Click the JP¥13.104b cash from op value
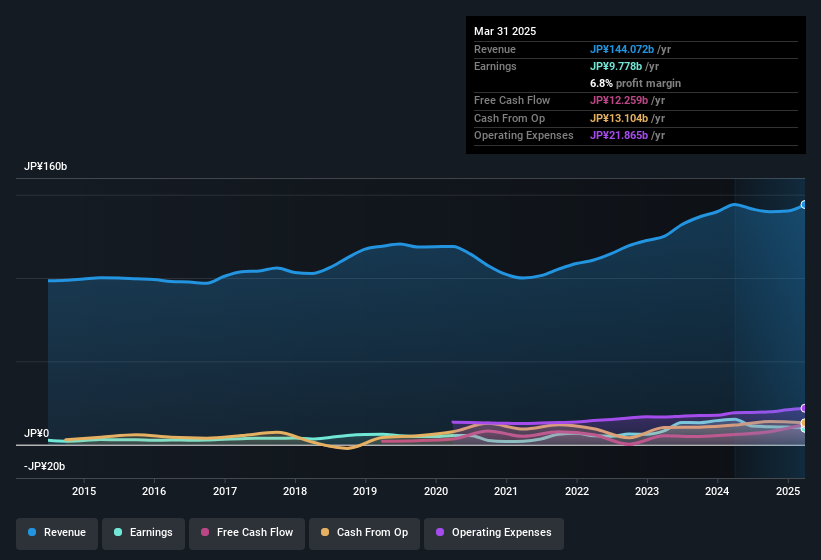 (x=619, y=118)
